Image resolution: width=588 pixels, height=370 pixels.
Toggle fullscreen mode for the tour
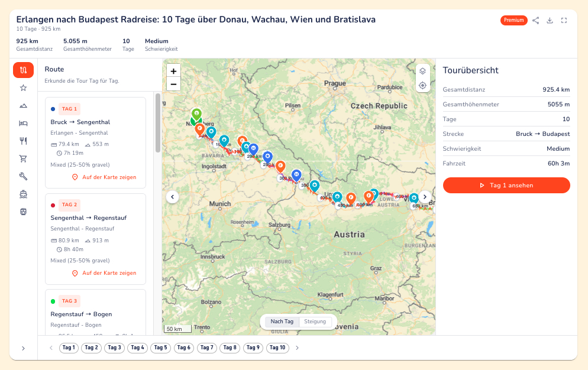pos(564,20)
